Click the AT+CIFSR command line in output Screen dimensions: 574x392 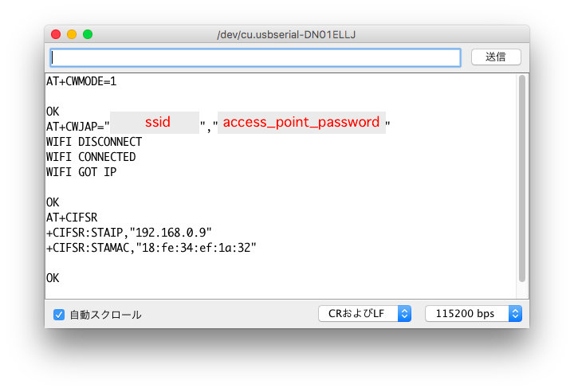[72, 218]
